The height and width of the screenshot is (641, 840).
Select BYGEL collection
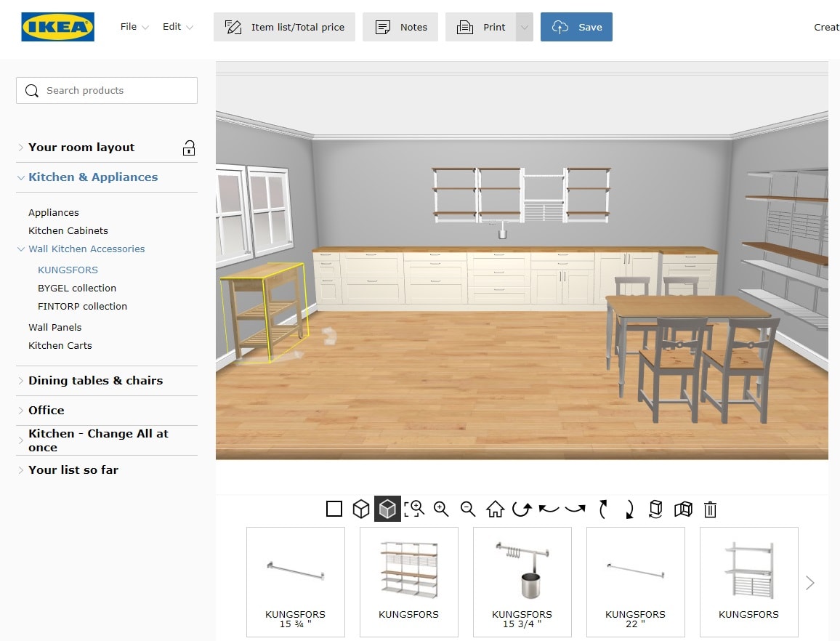(x=76, y=289)
